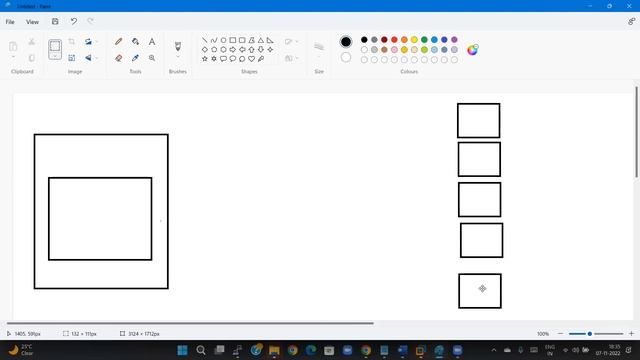The image size is (640, 360).
Task: Open the Size line thickness selector
Action: 319,47
